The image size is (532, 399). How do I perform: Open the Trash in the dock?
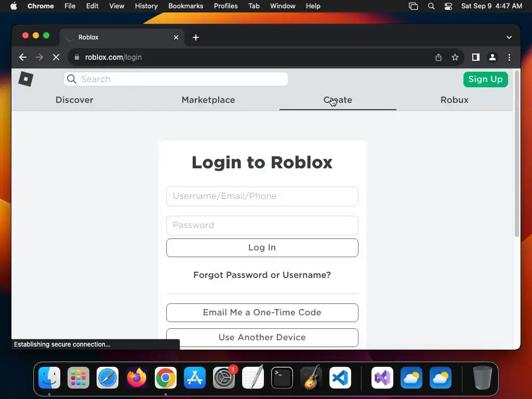(x=482, y=378)
